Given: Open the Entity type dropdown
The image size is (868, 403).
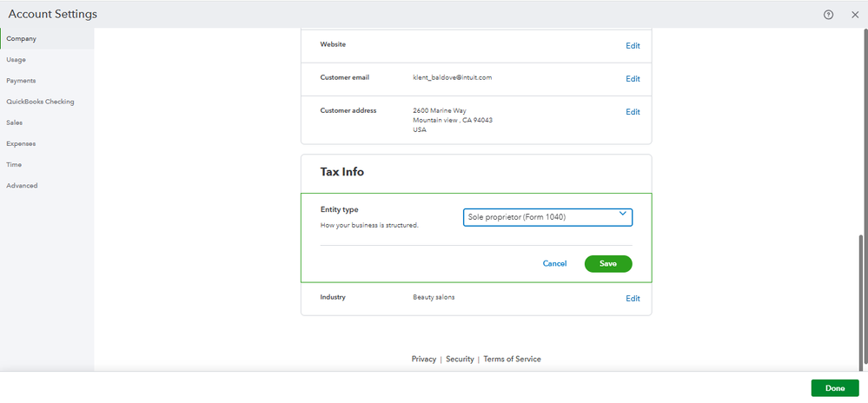Looking at the screenshot, I should pos(547,216).
